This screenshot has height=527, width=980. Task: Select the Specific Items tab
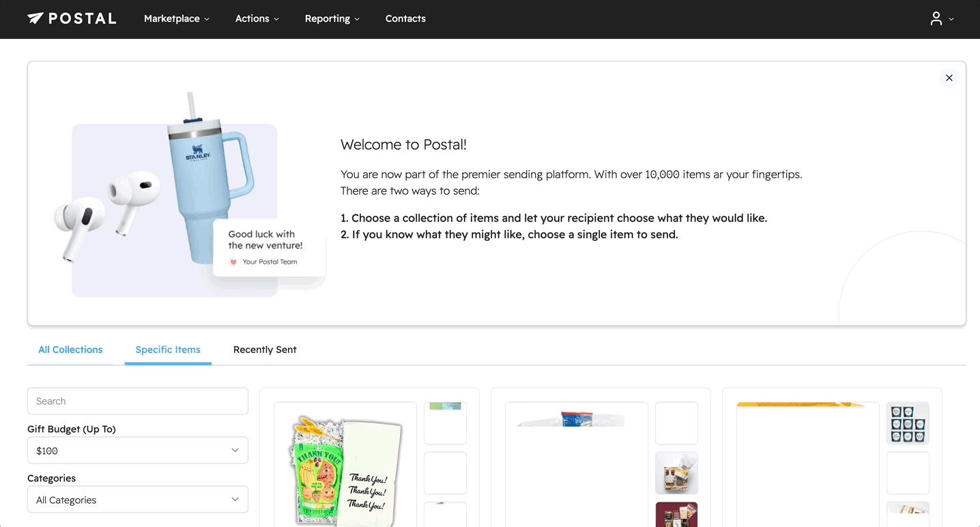tap(168, 350)
